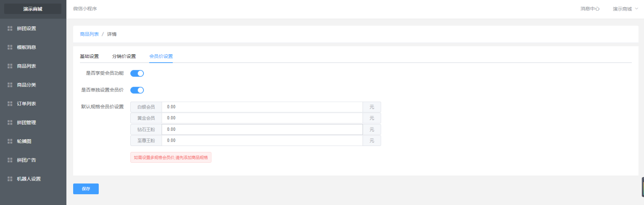The height and width of the screenshot is (205, 644).
Task: Expand the 演示商城 account dropdown arrow
Action: [636, 8]
